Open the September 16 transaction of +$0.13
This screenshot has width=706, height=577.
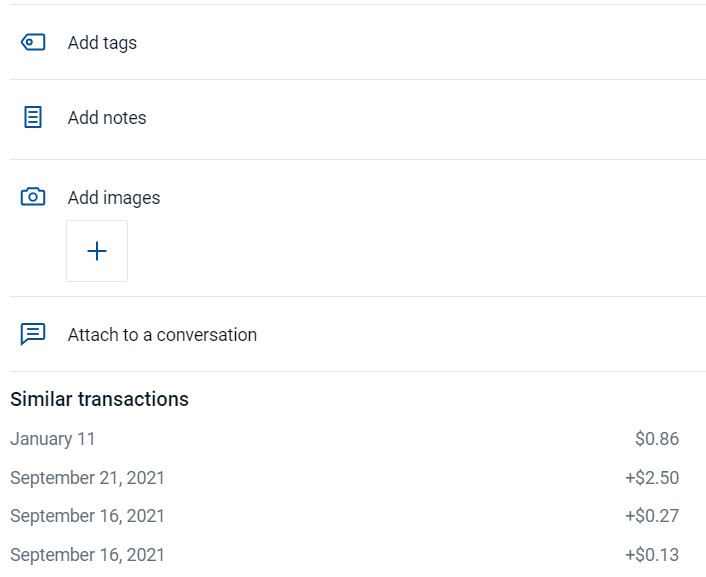(344, 554)
